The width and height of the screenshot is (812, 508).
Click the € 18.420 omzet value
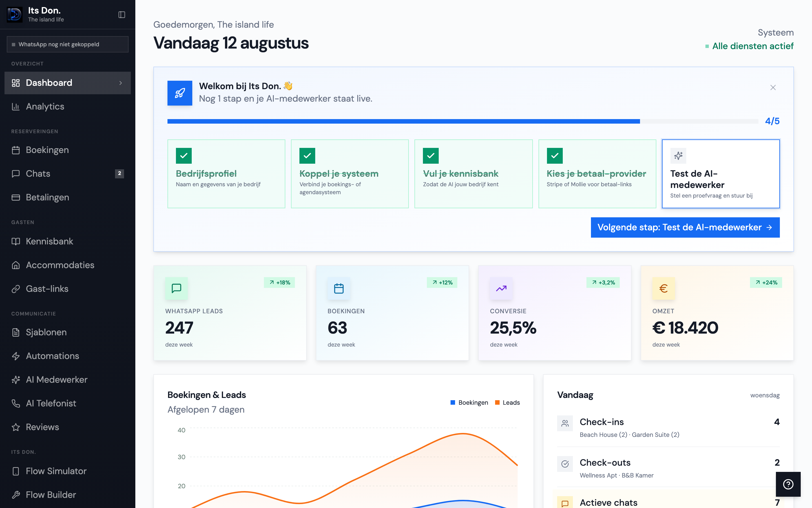pos(685,328)
